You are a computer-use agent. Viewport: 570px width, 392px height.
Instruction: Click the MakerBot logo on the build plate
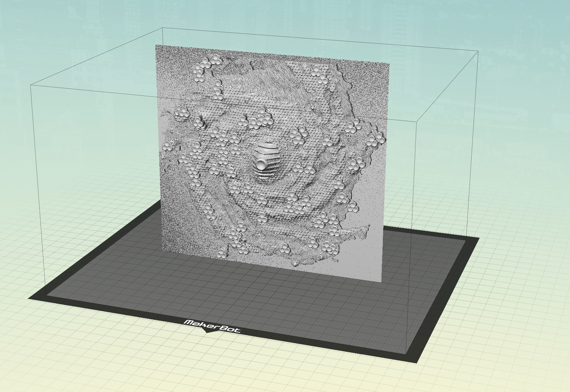[213, 326]
